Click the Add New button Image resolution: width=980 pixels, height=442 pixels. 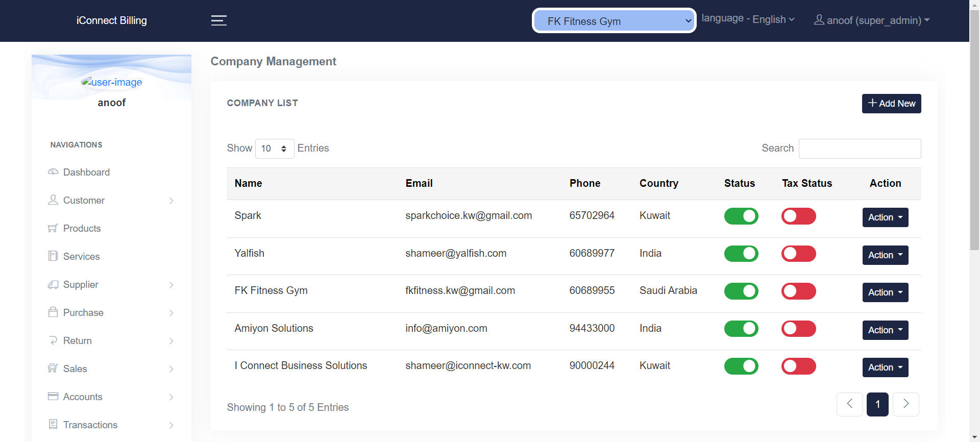click(x=891, y=104)
